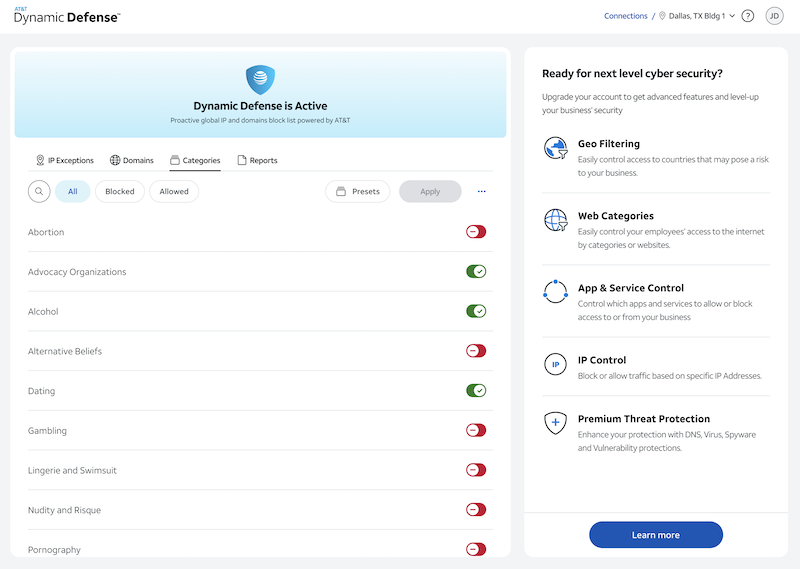This screenshot has height=569, width=800.
Task: Click the Geo Filtering heading
Action: [x=609, y=144]
